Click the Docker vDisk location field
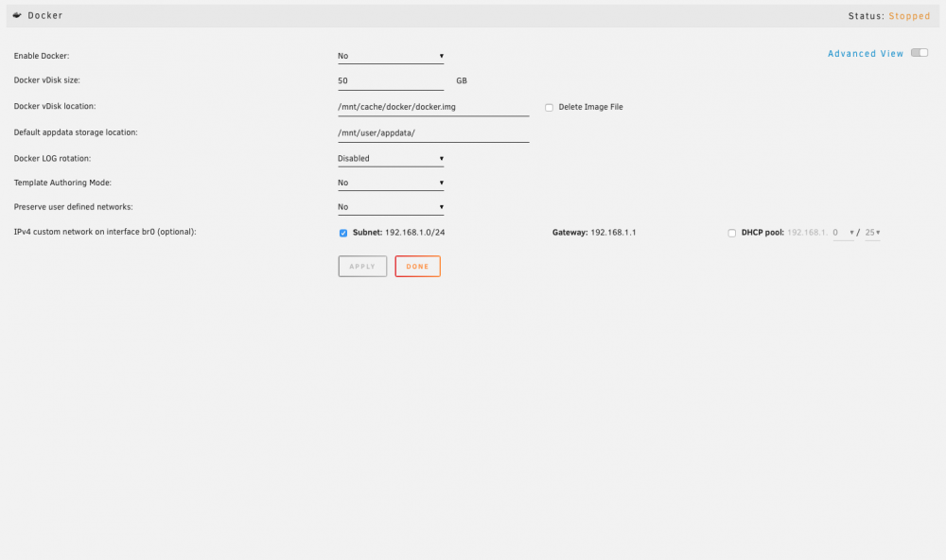Screen dimensions: 946x560 433,107
